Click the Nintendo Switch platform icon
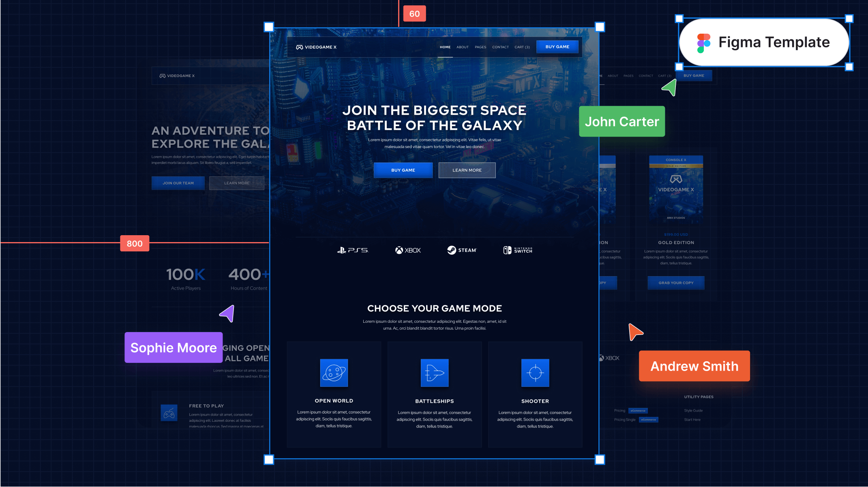 (517, 250)
